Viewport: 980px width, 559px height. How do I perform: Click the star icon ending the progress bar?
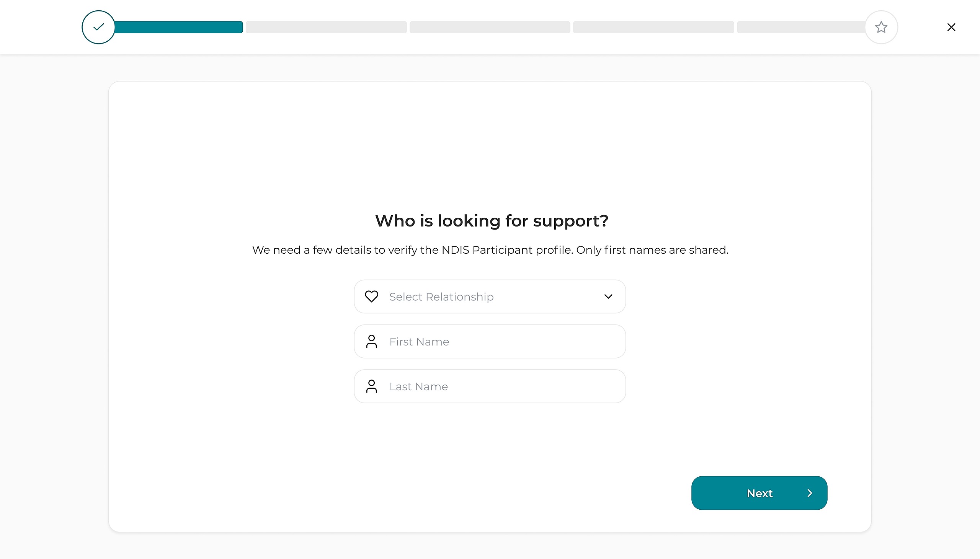(x=881, y=27)
